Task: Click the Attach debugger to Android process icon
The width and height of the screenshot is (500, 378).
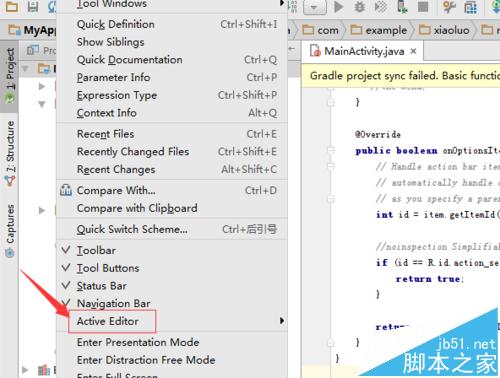Action: pos(402,7)
